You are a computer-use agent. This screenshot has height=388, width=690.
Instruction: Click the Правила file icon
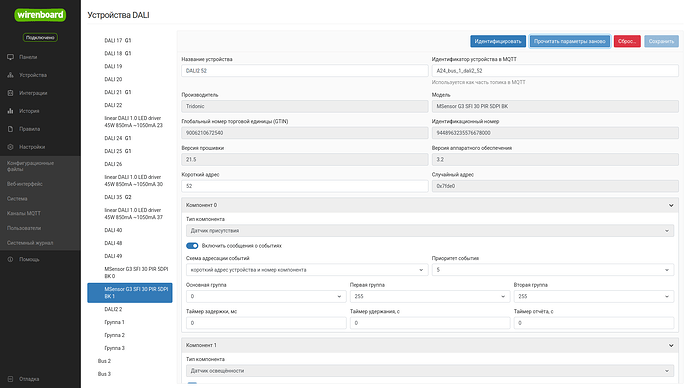[x=10, y=129]
